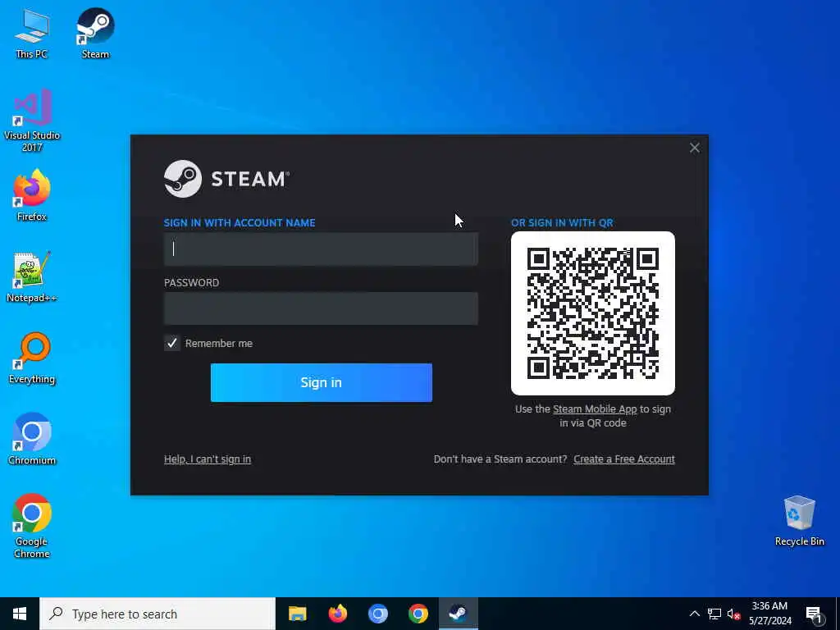Screen dimensions: 840x630
Task: Select the Everything search desktop icon
Action: pos(32,358)
